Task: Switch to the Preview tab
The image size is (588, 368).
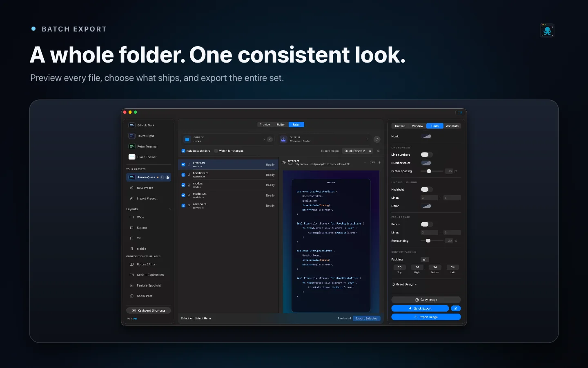Action: coord(265,125)
